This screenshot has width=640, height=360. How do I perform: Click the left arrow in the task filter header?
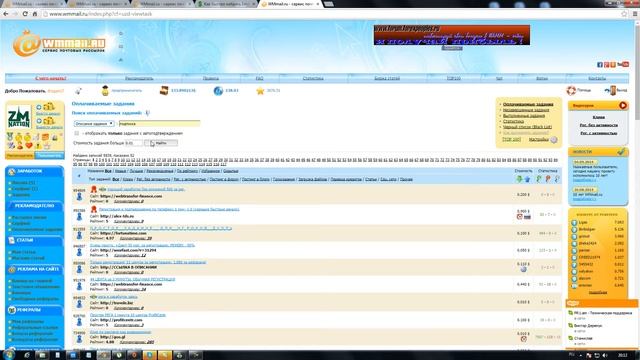click(79, 176)
